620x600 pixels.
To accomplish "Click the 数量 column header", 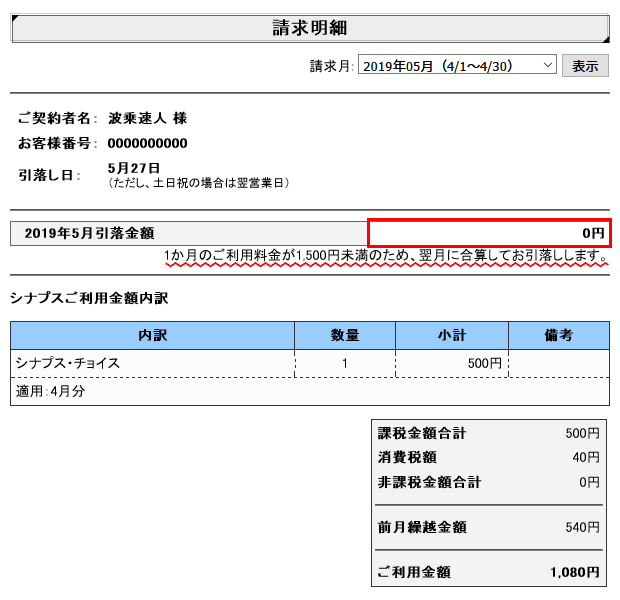I will [x=345, y=335].
